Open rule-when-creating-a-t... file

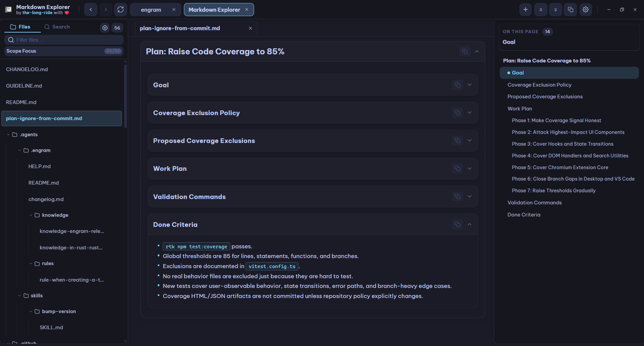pyautogui.click(x=71, y=280)
